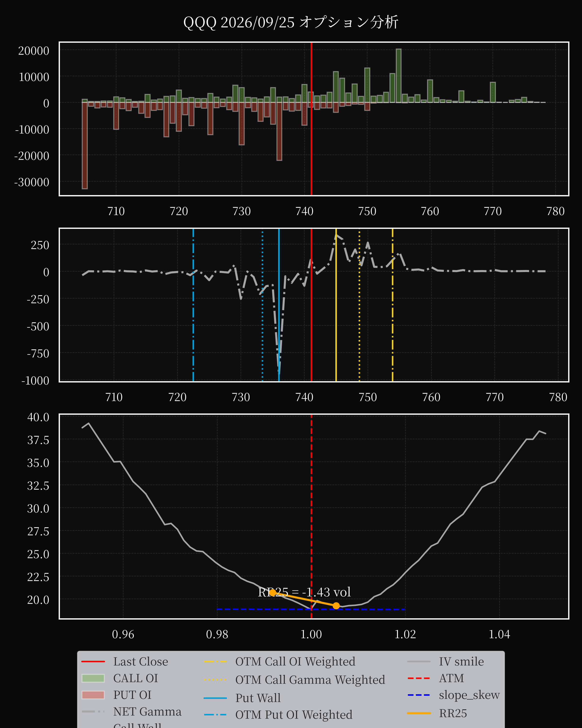This screenshot has width=582, height=728.
Task: Click the "0.98" x-axis label of the smile chart
Action: (217, 635)
